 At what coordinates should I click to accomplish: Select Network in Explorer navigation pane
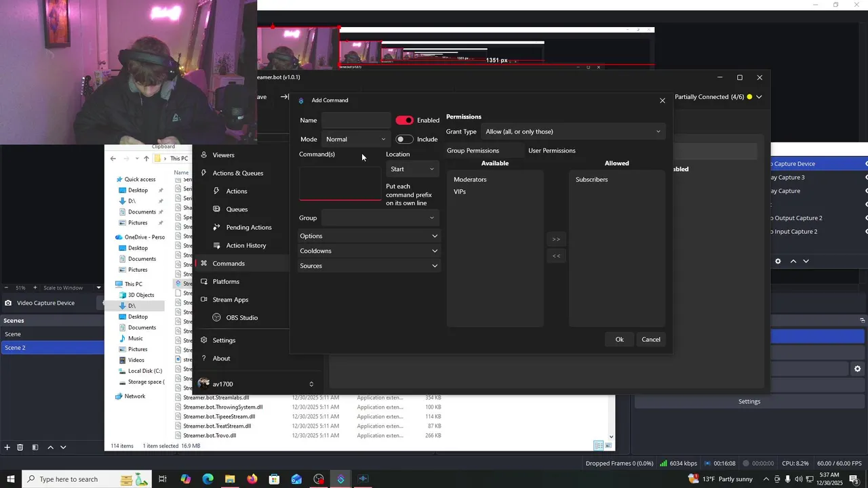pyautogui.click(x=135, y=396)
